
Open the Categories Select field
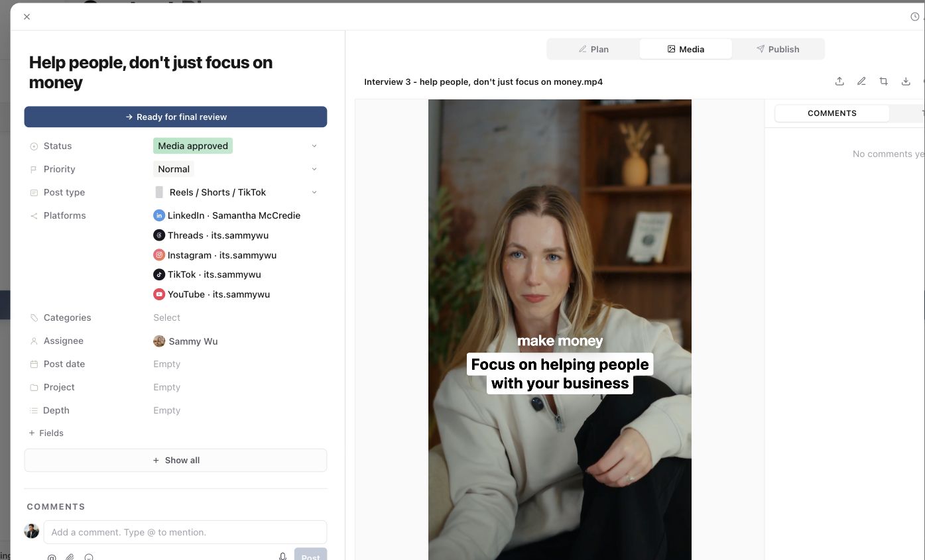pos(167,317)
